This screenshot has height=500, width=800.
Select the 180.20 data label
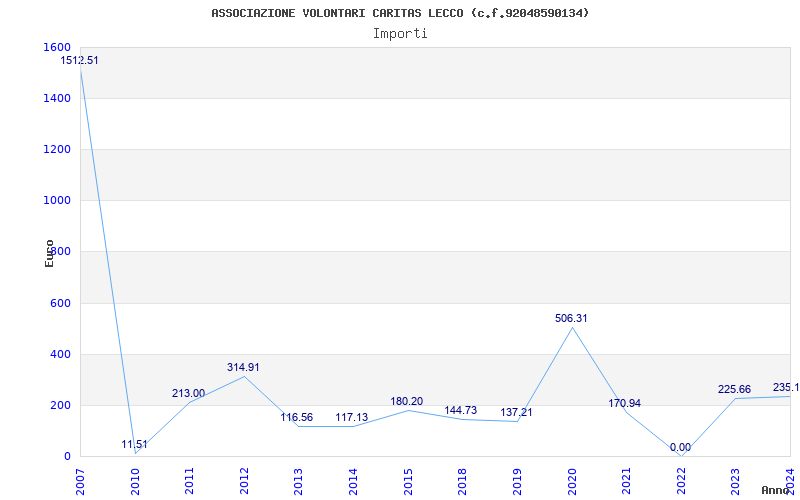(x=407, y=402)
